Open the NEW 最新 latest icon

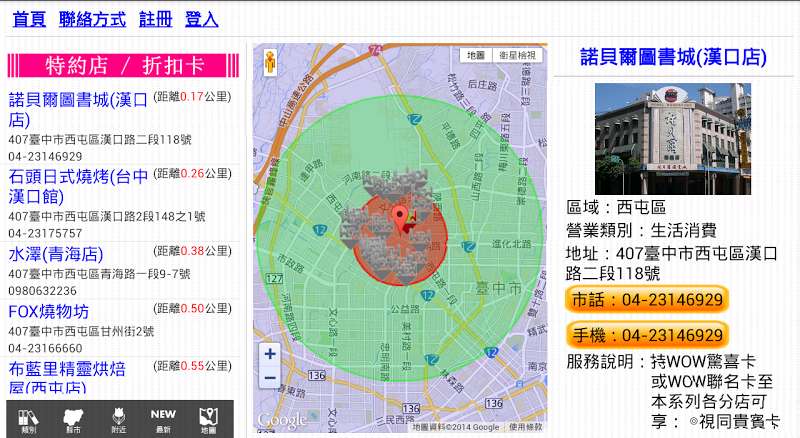(x=163, y=421)
